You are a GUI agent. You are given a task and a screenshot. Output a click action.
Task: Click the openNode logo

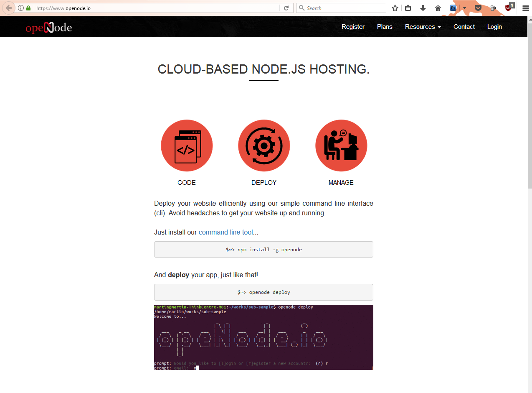coord(49,27)
